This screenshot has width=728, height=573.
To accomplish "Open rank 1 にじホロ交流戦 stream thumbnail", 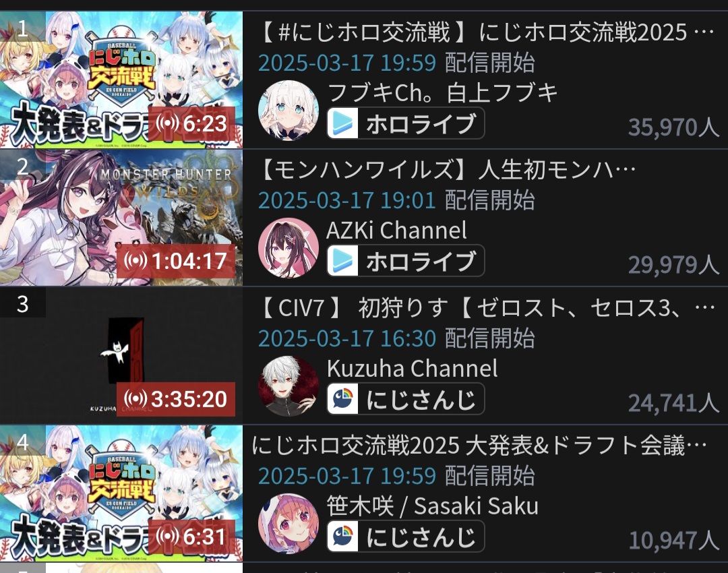I will 121,80.
